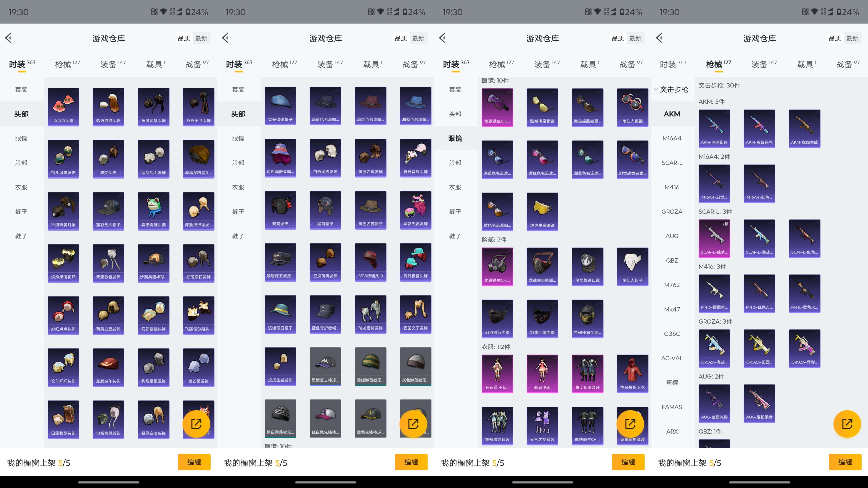This screenshot has height=488, width=868.
Task: Choose the 黄色名流帽子 fedora item
Action: tap(370, 210)
